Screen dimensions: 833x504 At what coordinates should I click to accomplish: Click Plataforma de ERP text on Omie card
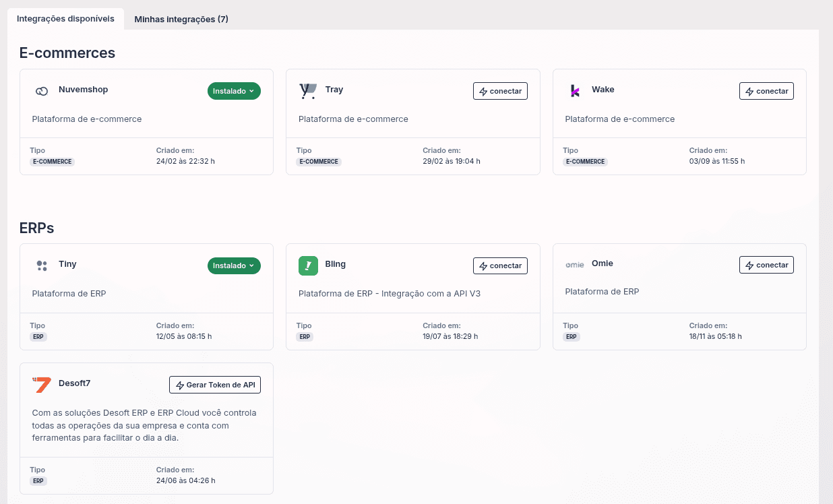click(x=602, y=292)
